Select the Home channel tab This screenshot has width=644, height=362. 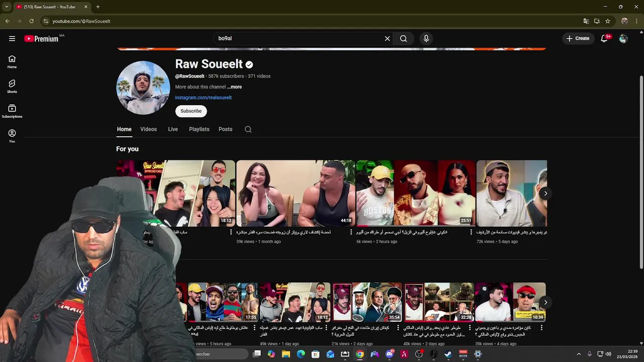(x=124, y=129)
